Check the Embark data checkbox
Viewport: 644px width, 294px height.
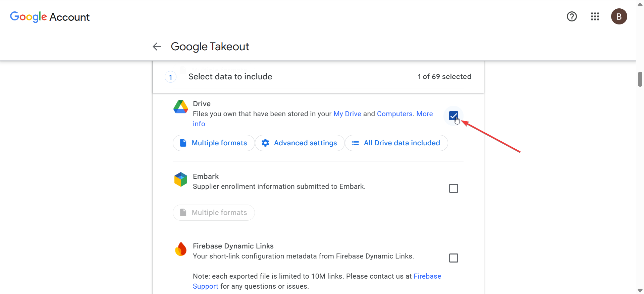pos(453,189)
